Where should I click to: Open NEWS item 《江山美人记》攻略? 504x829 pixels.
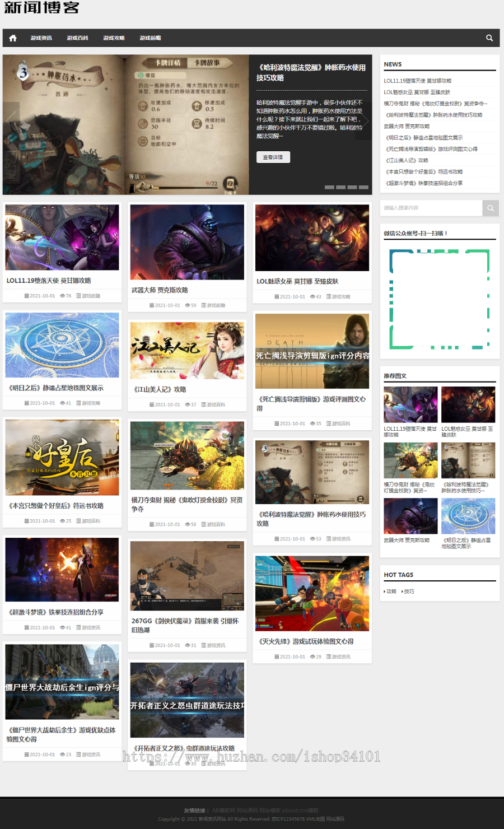click(407, 160)
